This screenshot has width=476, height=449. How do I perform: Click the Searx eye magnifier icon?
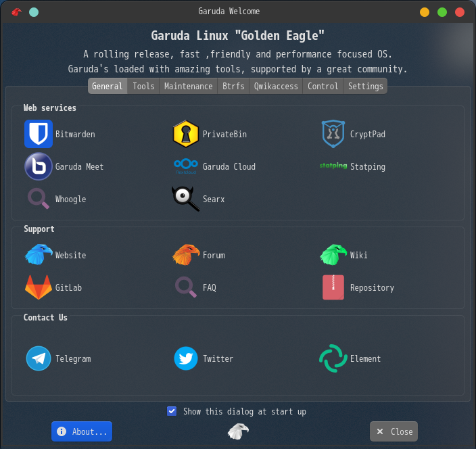click(x=186, y=199)
